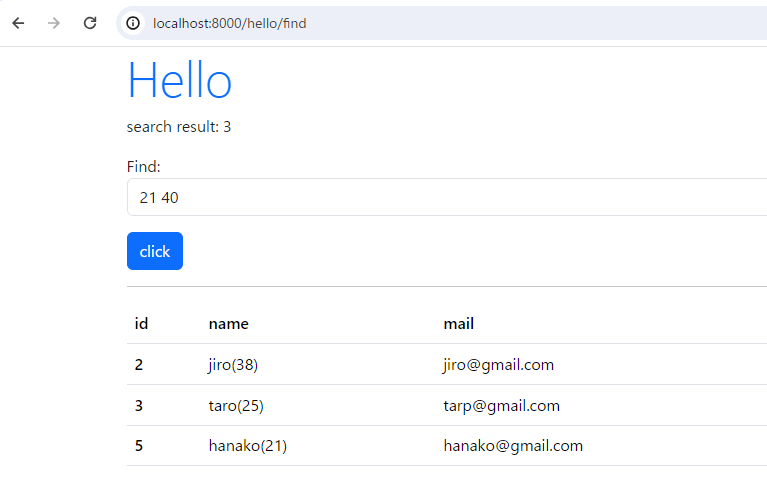This screenshot has width=767, height=487.
Task: Click the hanako@gmail.com cell
Action: [x=513, y=446]
